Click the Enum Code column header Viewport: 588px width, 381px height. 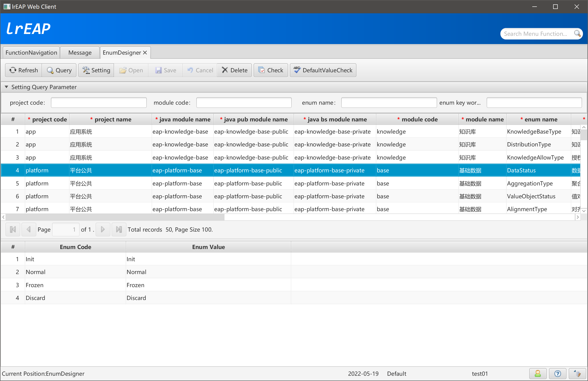click(x=75, y=247)
